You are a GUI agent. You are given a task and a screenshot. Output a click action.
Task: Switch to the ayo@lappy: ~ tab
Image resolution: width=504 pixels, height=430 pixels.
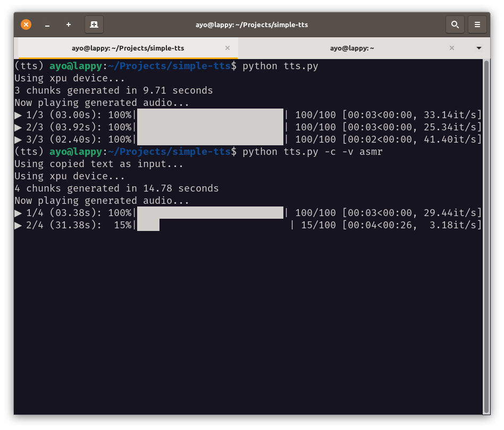point(352,48)
